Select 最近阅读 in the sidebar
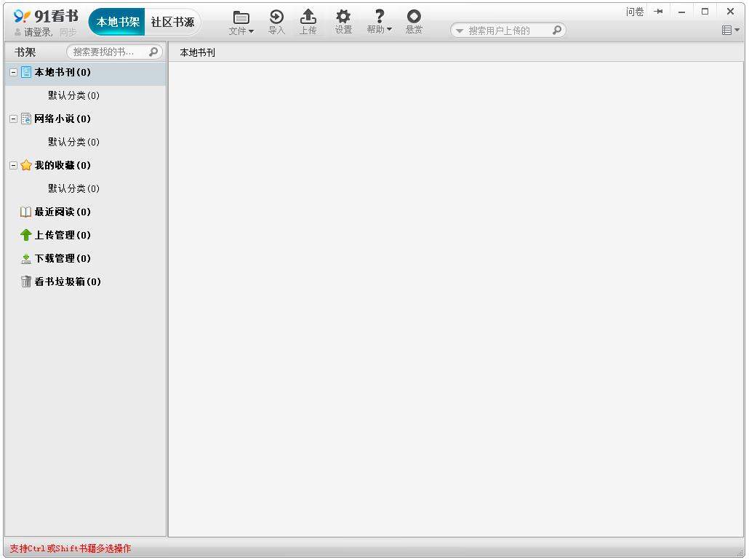Viewport: 749px width, 560px height. pos(62,212)
